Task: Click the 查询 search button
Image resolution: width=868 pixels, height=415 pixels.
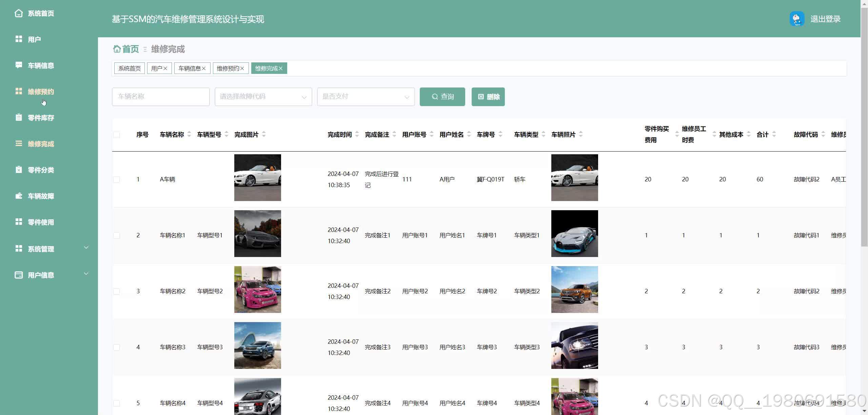Action: (442, 97)
